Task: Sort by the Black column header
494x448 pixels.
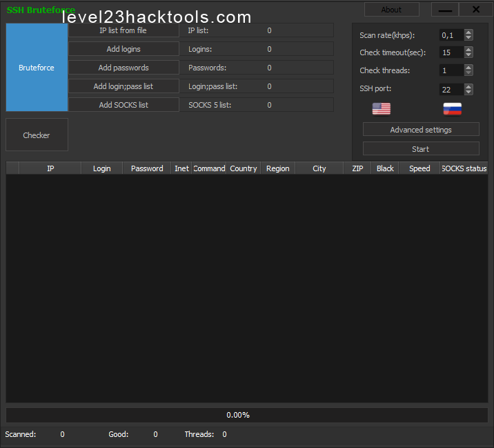Action: 385,168
